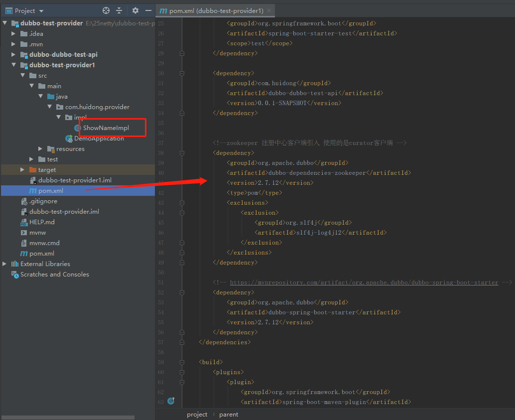The height and width of the screenshot is (420, 515).
Task: Open the Project view dropdown
Action: pos(41,11)
